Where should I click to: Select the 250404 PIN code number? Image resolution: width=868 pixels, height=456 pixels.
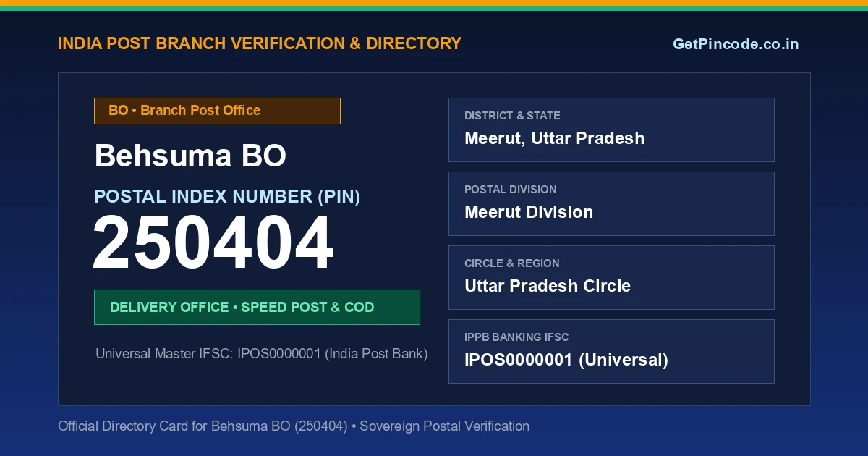pos(213,243)
